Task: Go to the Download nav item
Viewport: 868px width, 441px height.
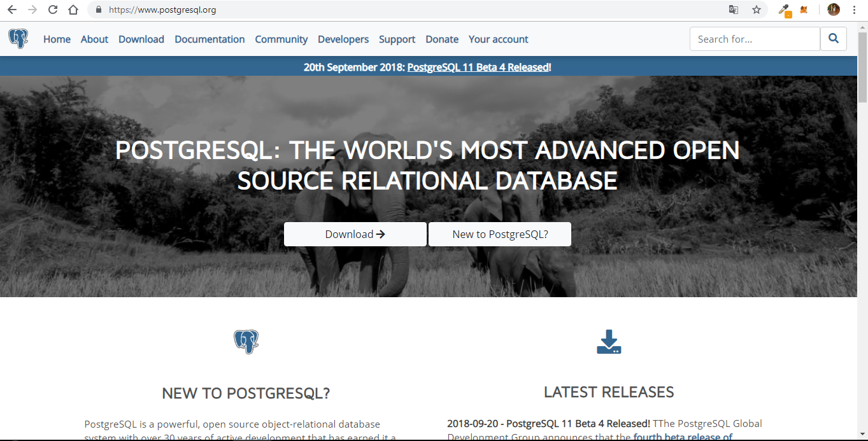Action: point(141,39)
